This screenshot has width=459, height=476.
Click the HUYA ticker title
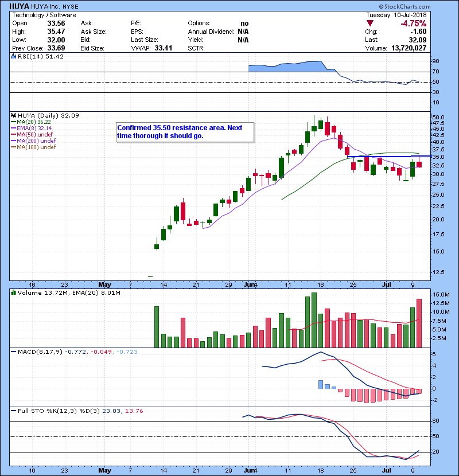(x=20, y=6)
